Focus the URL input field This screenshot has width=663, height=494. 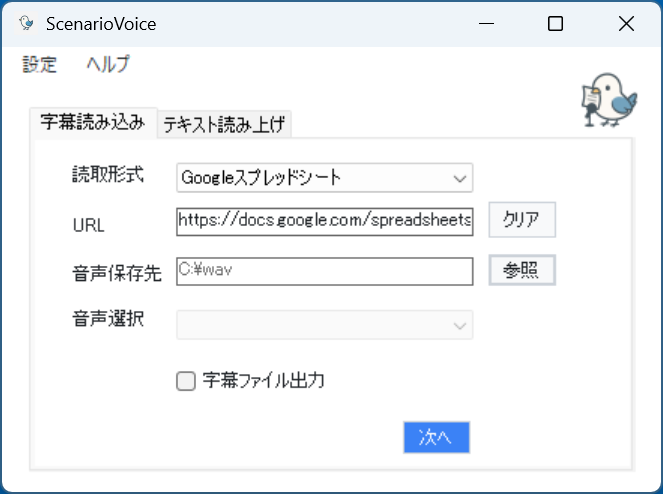324,221
